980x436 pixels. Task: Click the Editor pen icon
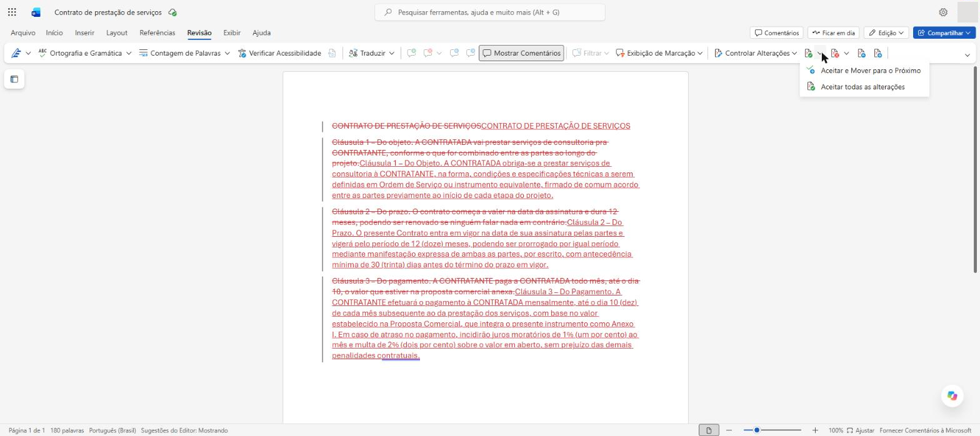16,53
